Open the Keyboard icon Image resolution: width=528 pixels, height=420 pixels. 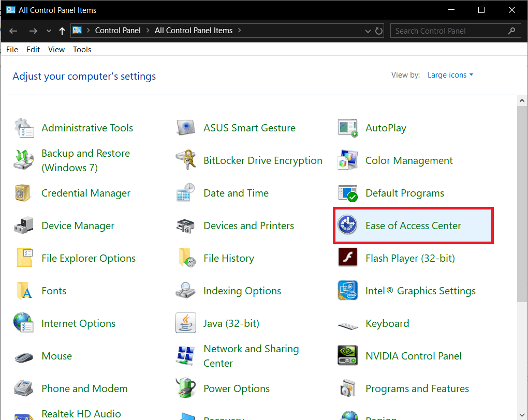tap(348, 326)
